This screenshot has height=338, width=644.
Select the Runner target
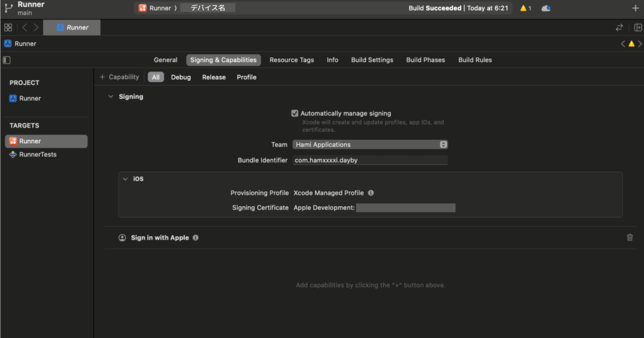[46, 141]
